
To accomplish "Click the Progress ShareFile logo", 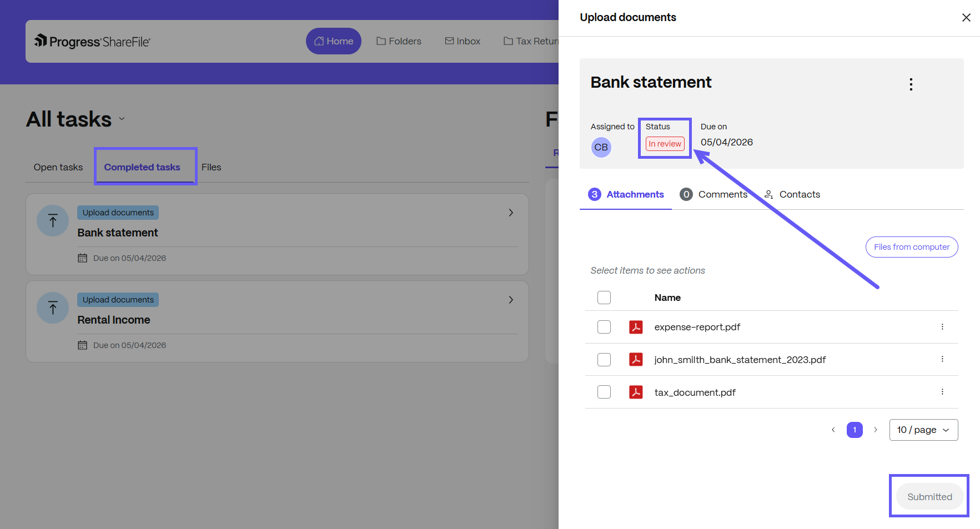I will (92, 41).
